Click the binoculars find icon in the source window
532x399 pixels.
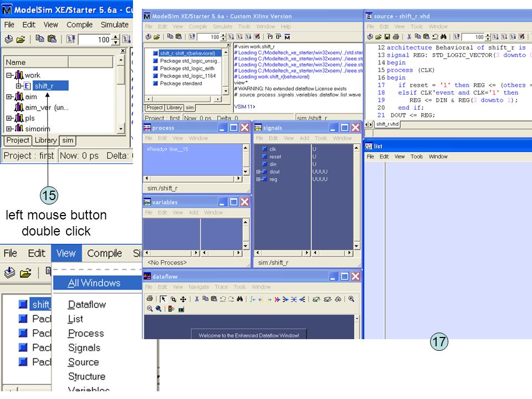[x=443, y=37]
